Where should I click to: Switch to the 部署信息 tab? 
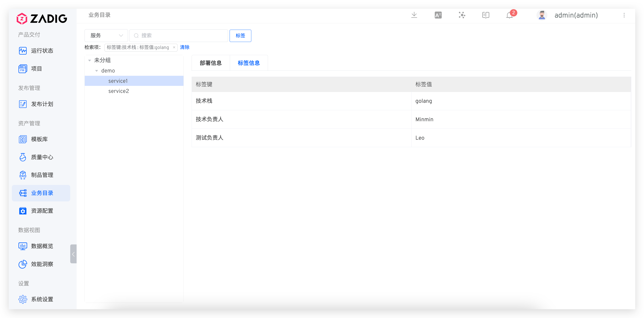pos(210,63)
